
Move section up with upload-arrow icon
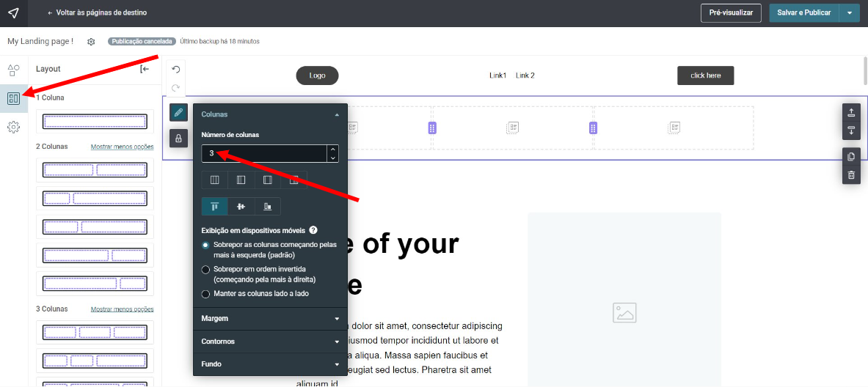[851, 113]
